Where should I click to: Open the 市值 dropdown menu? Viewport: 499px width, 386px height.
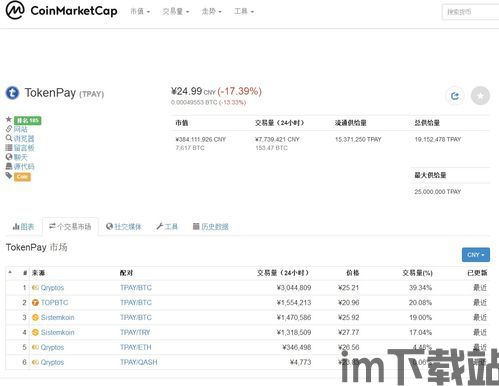click(140, 12)
